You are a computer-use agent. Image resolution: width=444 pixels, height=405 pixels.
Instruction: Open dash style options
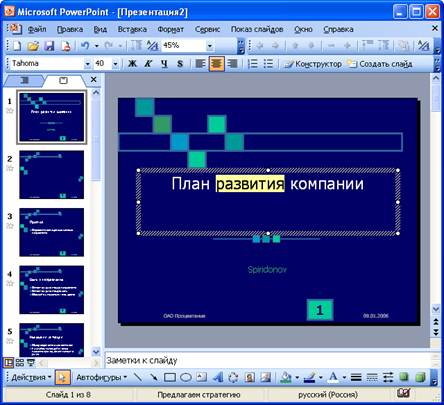372,377
